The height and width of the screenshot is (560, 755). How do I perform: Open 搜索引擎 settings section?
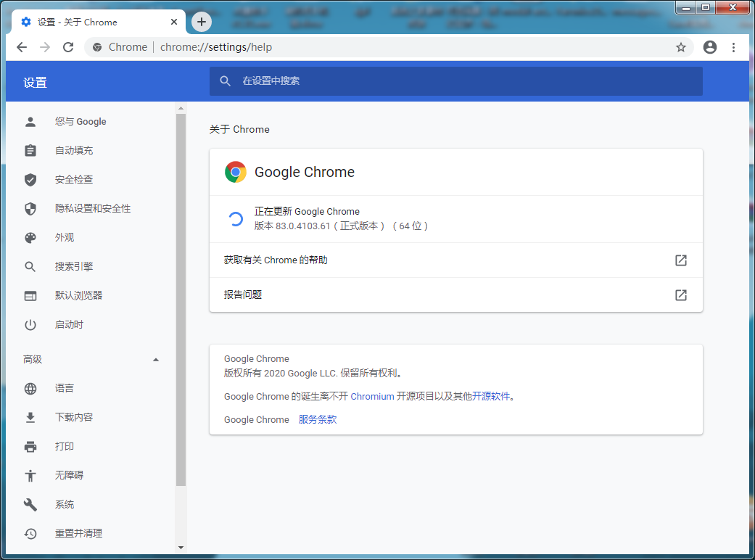(74, 267)
